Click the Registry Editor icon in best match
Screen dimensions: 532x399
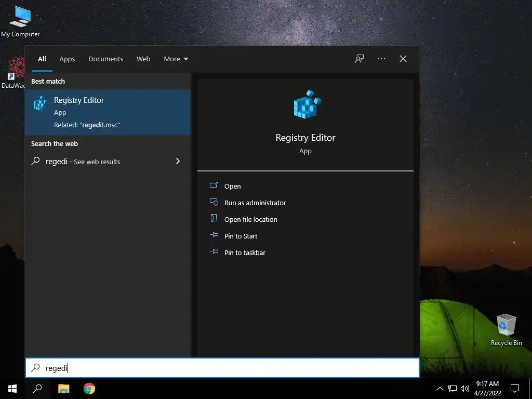[40, 103]
